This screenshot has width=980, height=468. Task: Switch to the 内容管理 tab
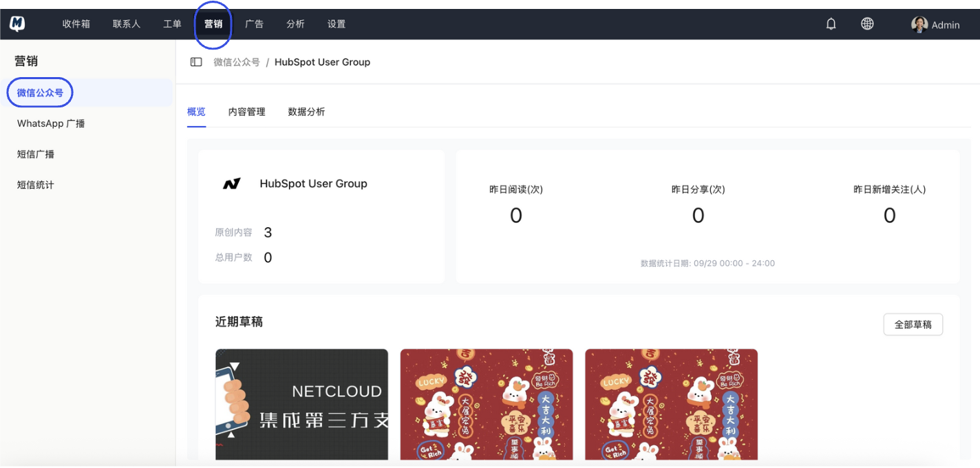point(246,111)
